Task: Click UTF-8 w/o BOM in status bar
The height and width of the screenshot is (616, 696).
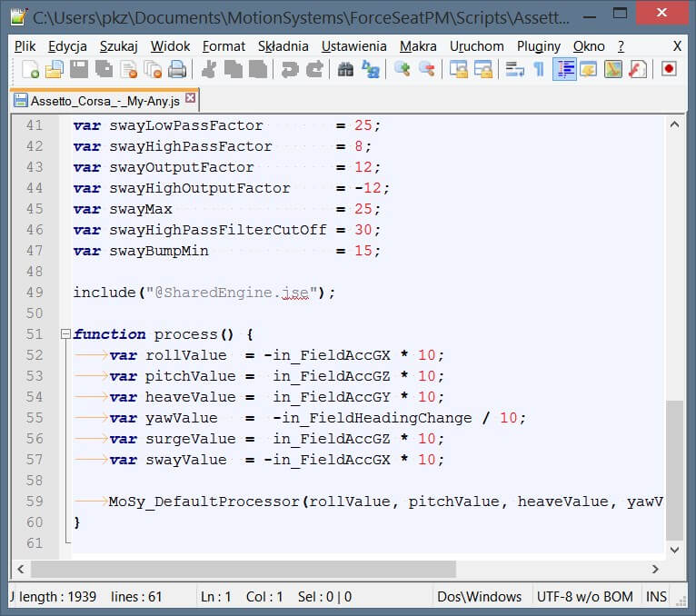Action: (x=585, y=597)
